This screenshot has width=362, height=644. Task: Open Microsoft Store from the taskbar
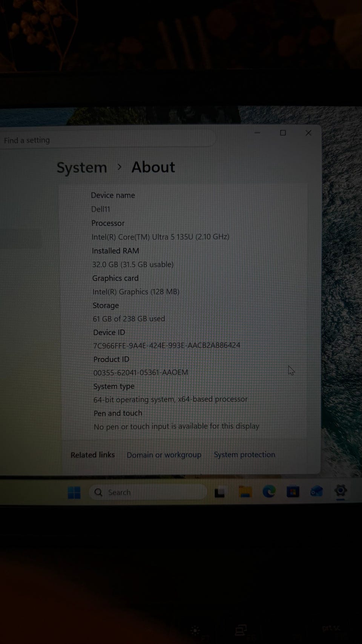[293, 491]
